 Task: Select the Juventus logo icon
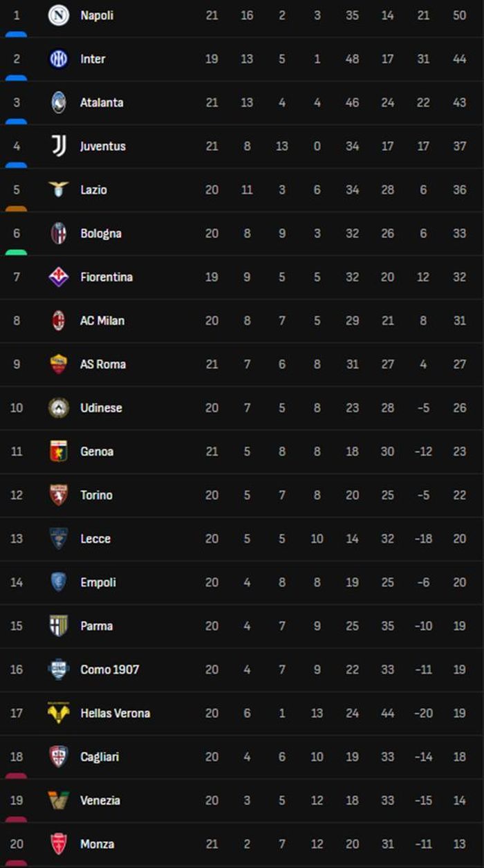(59, 146)
